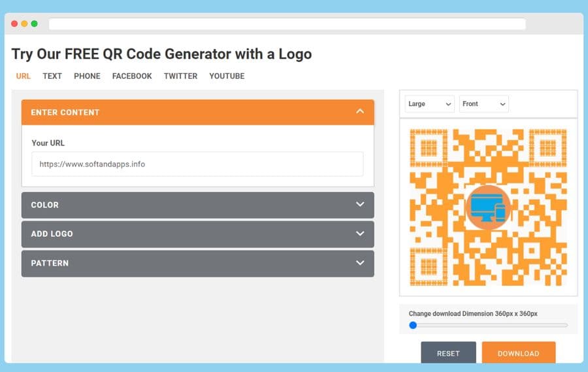This screenshot has height=372, width=588.
Task: Collapse Enter Content with the up chevron
Action: tap(360, 111)
